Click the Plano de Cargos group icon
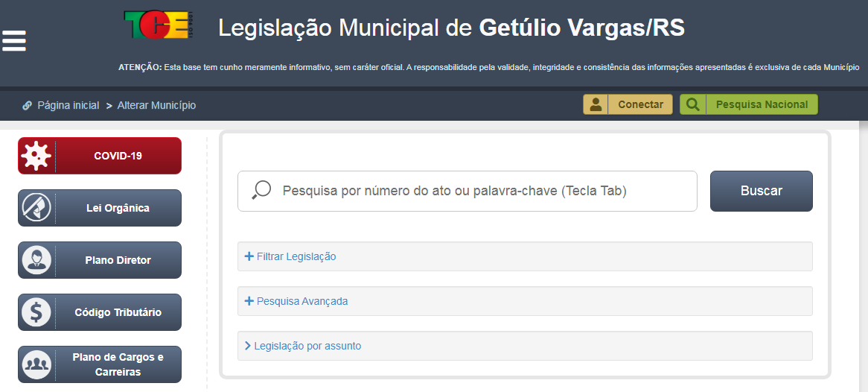 (x=36, y=364)
